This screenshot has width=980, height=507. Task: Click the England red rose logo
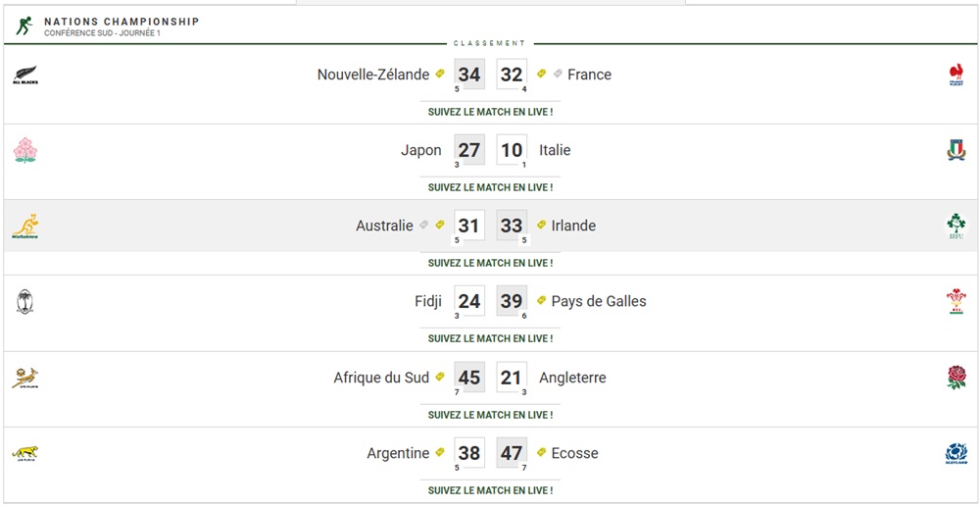pyautogui.click(x=956, y=378)
